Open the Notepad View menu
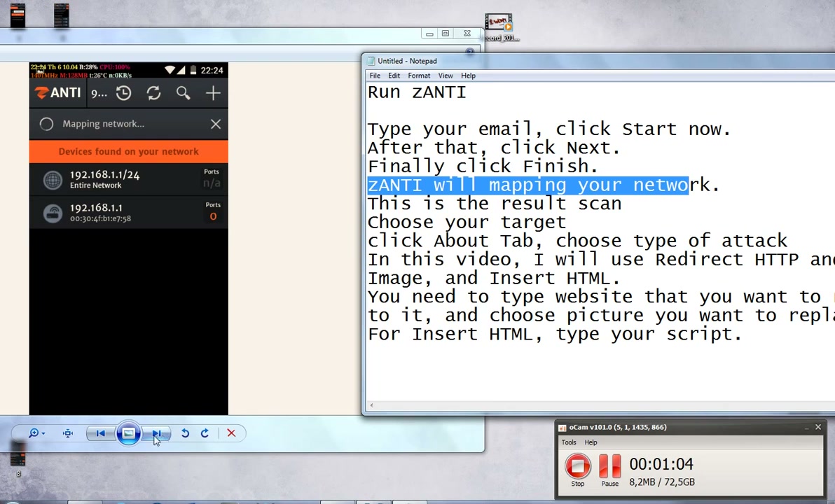Screen dimensions: 835x504 click(446, 76)
